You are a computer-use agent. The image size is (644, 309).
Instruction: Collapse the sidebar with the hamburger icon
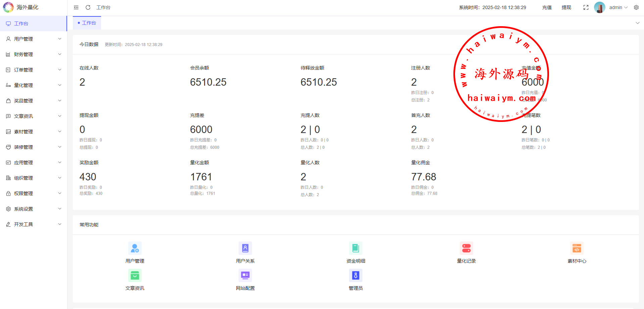click(76, 7)
